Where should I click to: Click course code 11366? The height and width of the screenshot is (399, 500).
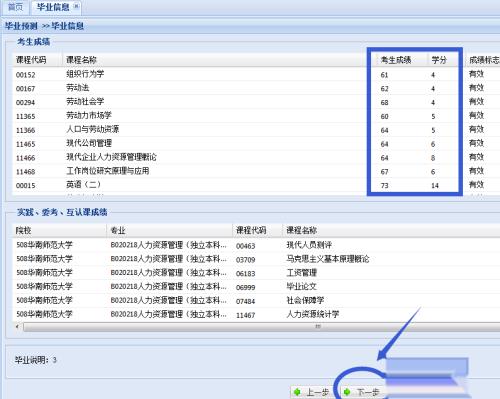26,130
